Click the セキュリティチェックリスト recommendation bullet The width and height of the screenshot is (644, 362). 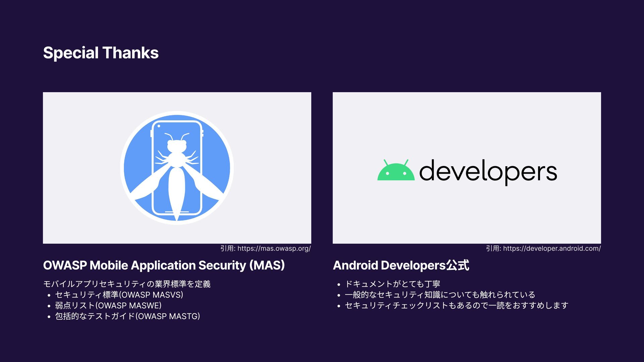coord(456,305)
